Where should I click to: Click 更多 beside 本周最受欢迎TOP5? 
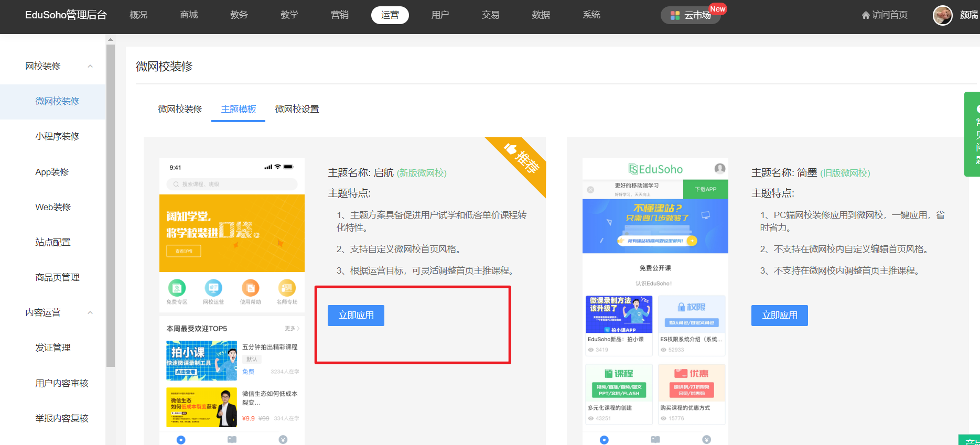click(292, 329)
